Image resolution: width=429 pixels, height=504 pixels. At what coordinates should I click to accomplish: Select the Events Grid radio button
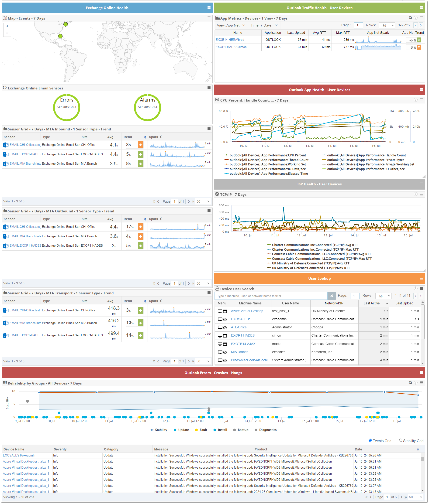pyautogui.click(x=370, y=440)
